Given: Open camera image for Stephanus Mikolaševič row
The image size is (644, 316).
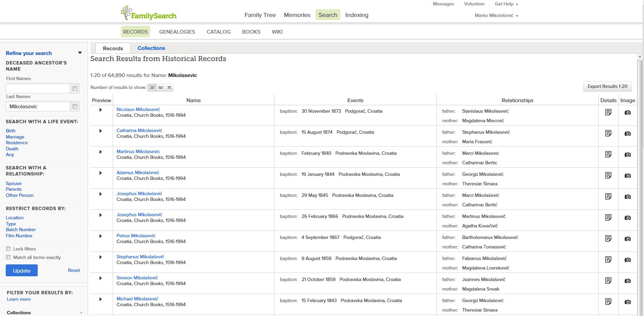Looking at the screenshot, I should click(627, 260).
